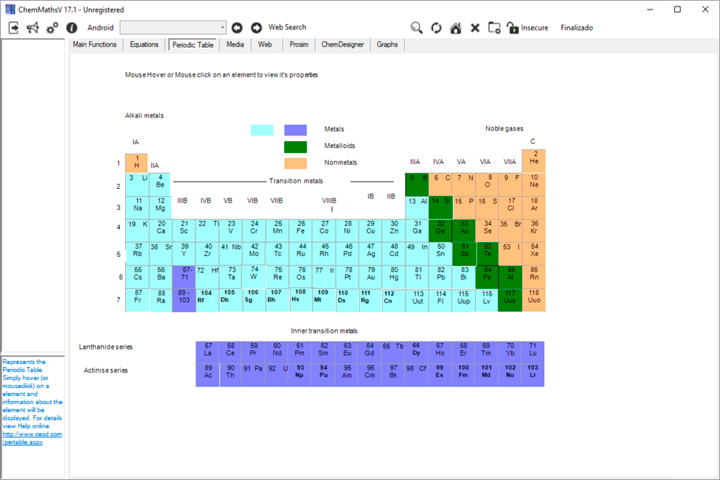
Task: Select the Periodic Table tab
Action: (193, 45)
